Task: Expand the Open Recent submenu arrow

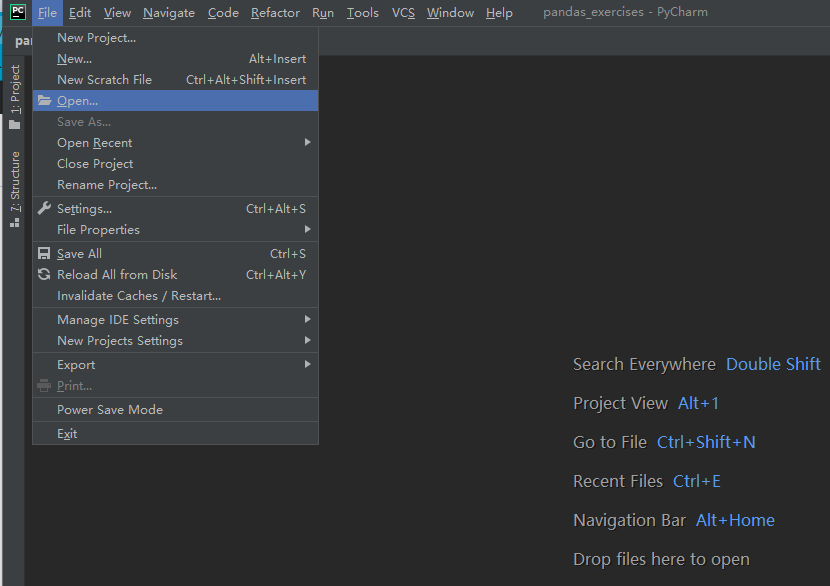Action: coord(308,142)
